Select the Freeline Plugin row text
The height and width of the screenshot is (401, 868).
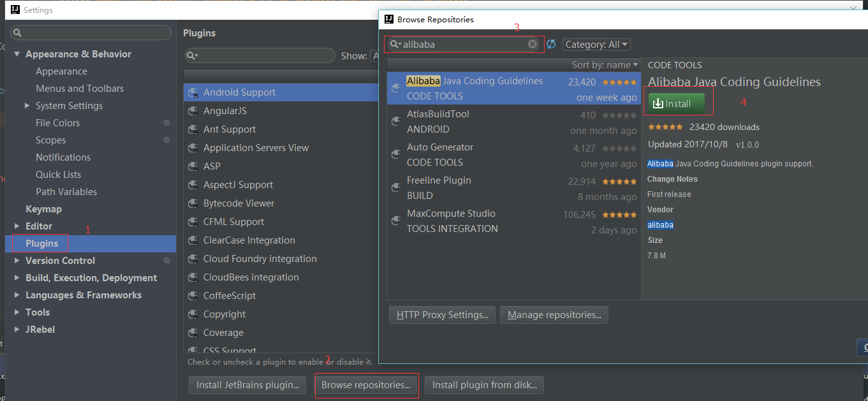pyautogui.click(x=439, y=180)
